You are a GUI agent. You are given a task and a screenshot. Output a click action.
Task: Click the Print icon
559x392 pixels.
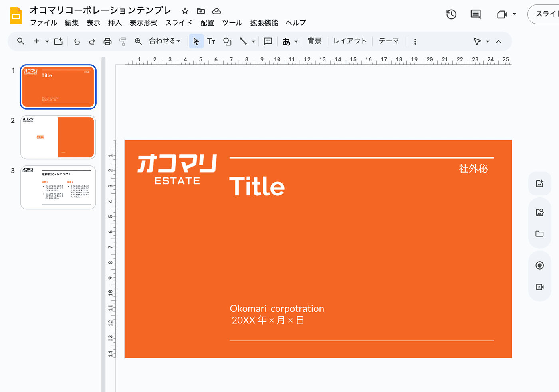pyautogui.click(x=107, y=41)
